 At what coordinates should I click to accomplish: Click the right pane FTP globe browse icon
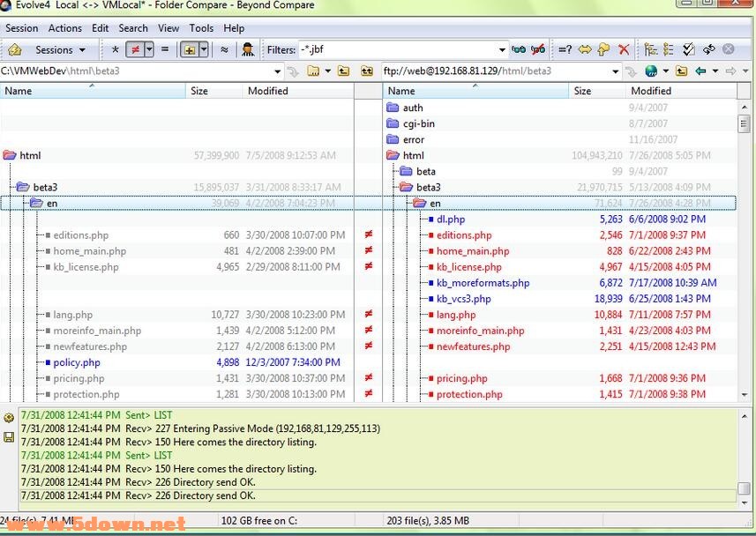click(651, 71)
